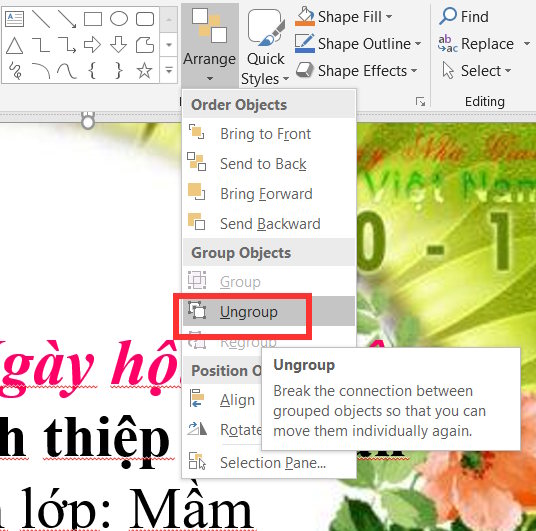536x531 pixels.
Task: Expand the full shapes gallery
Action: point(169,70)
